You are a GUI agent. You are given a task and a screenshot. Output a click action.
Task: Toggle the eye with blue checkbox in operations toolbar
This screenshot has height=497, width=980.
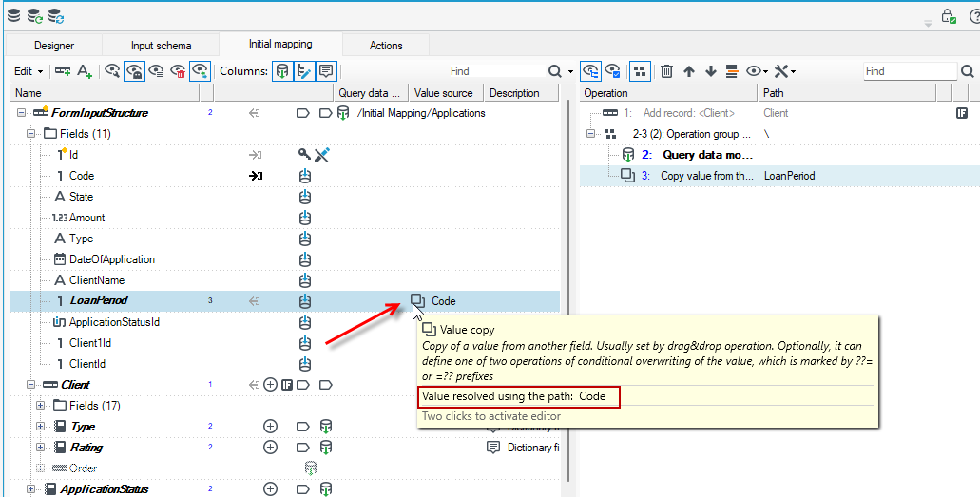point(612,71)
